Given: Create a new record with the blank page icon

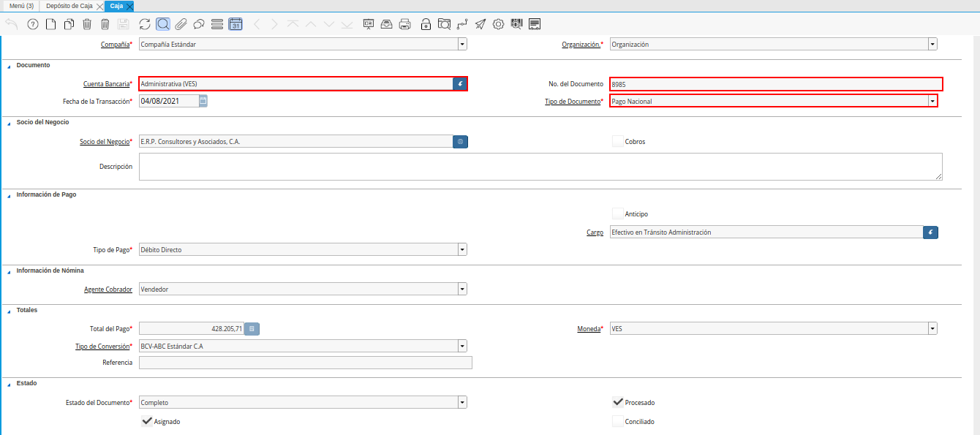Looking at the screenshot, I should tap(50, 24).
